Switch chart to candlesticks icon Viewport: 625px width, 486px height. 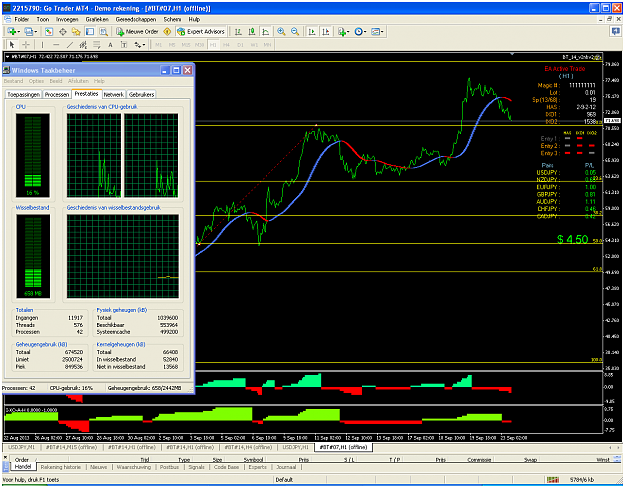tap(252, 31)
